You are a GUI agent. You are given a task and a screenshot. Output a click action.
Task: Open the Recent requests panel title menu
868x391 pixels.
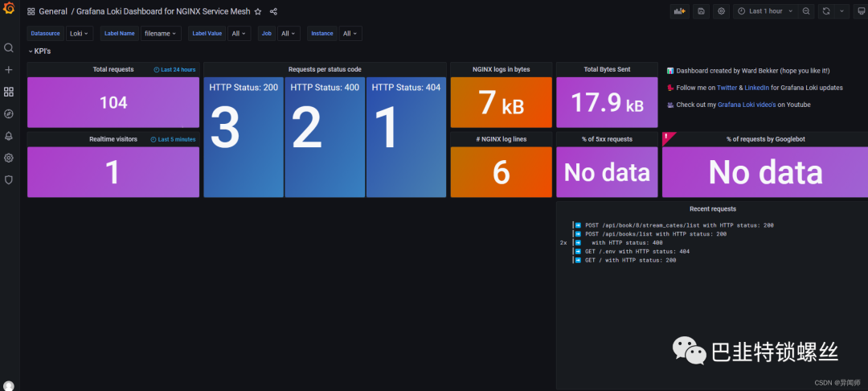pyautogui.click(x=712, y=209)
